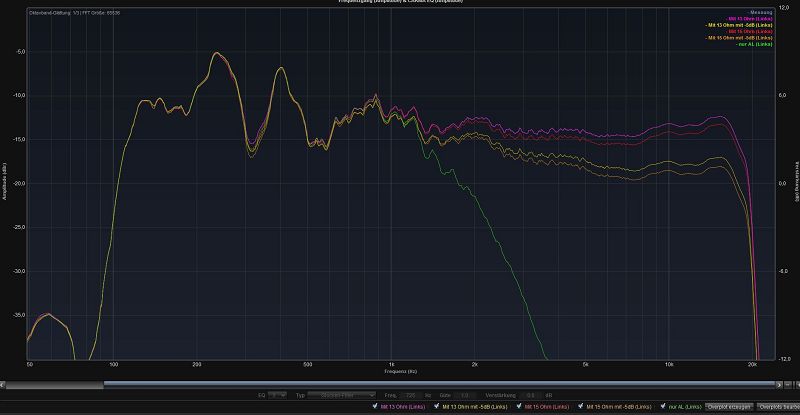The image size is (800, 415).
Task: Click the orange 'Mit 15 Ohm mit -5dB (Links)' legend entry
Action: pos(739,38)
